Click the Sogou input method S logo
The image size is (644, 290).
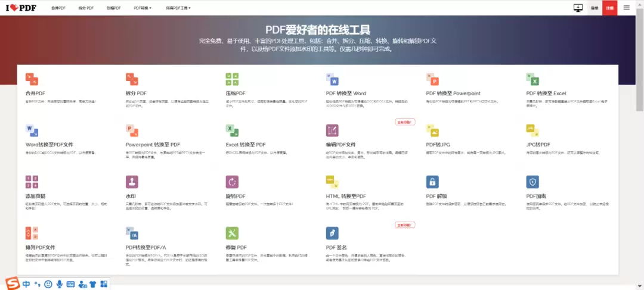click(13, 283)
